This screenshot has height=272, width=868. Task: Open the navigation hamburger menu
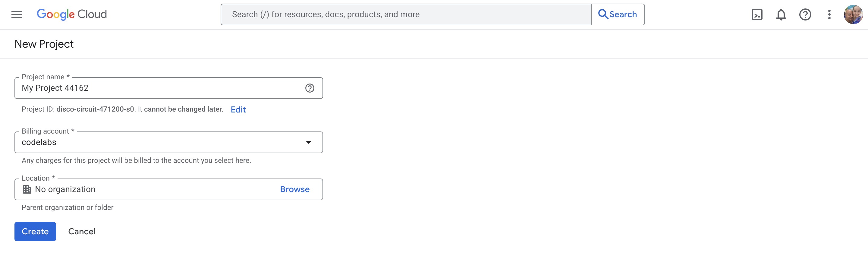[16, 14]
